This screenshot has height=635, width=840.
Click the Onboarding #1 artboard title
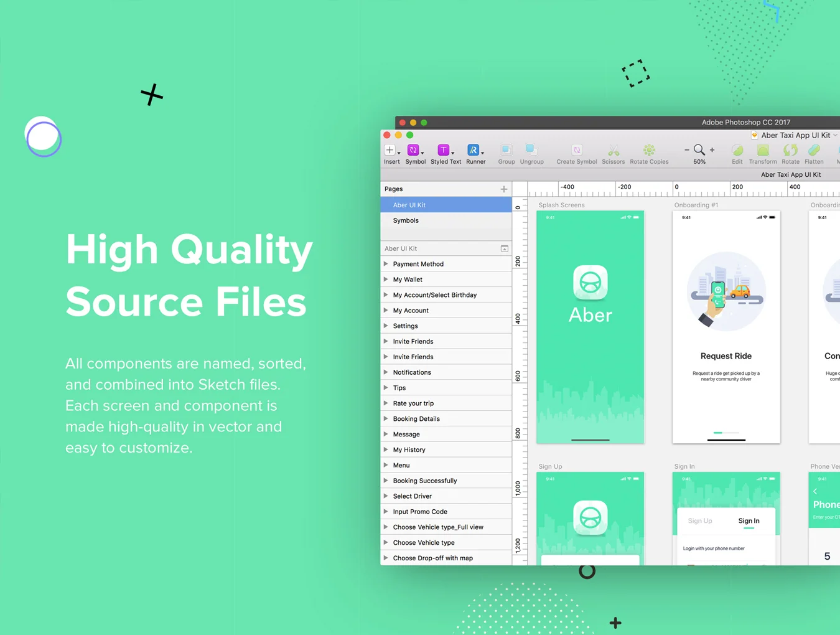[696, 205]
